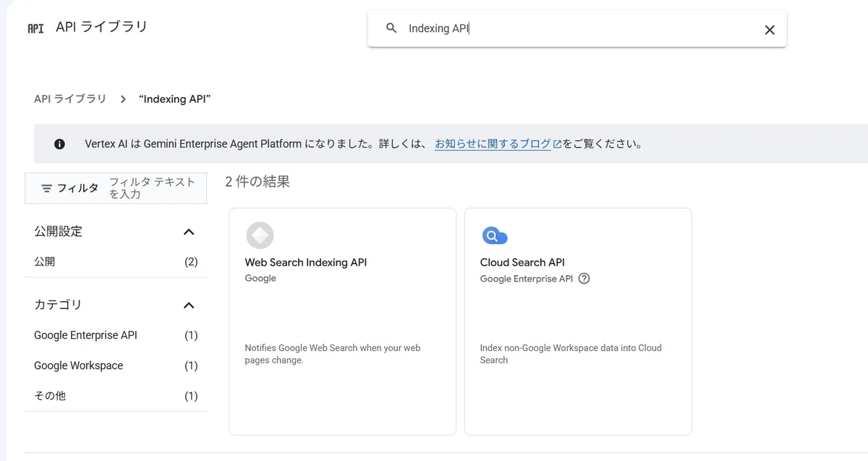Clear the search field with the X
Viewport: 868px width, 461px height.
tap(770, 30)
